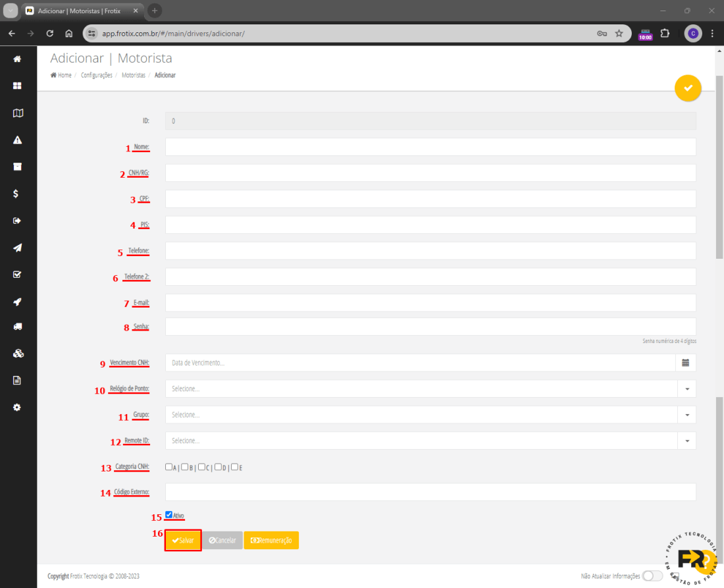
Task: Click into the Nome text field
Action: (x=430, y=147)
